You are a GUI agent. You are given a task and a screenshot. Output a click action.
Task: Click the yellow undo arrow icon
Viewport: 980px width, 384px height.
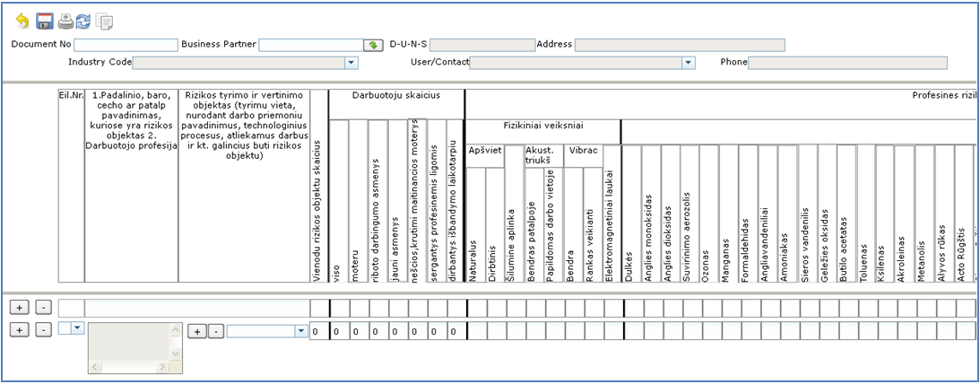[22, 21]
